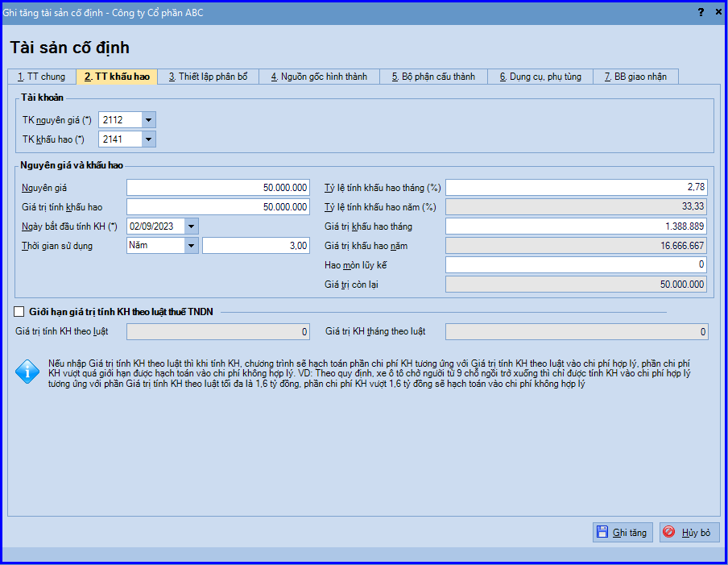
Task: Click the Ghi tăng save button
Action: (623, 533)
